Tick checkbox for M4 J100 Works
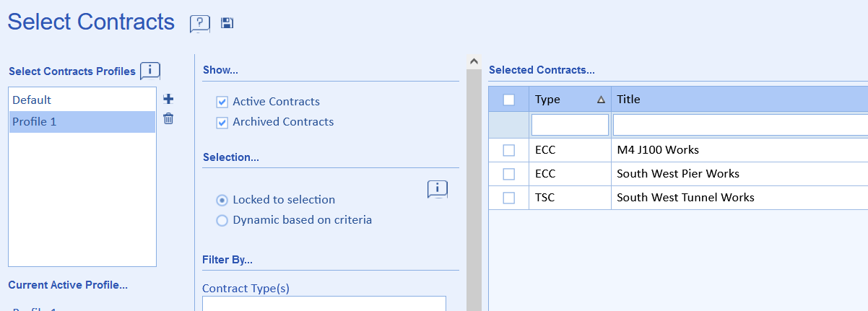This screenshot has width=868, height=311. (509, 150)
